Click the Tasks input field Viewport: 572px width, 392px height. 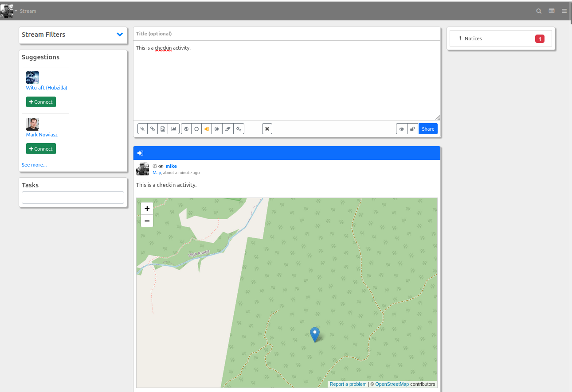73,198
